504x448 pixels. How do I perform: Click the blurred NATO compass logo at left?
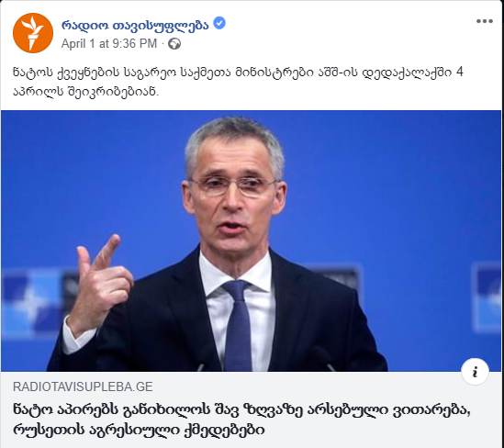coord(34,302)
